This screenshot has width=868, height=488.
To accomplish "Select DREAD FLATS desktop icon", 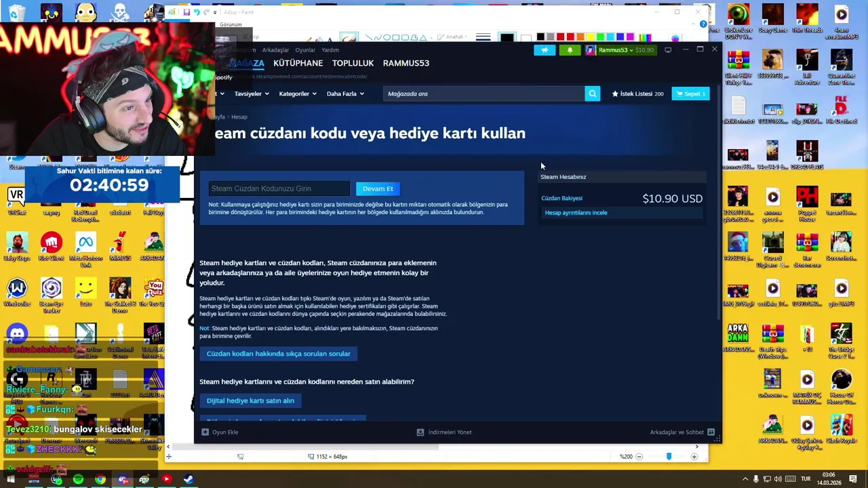I will pos(807,157).
